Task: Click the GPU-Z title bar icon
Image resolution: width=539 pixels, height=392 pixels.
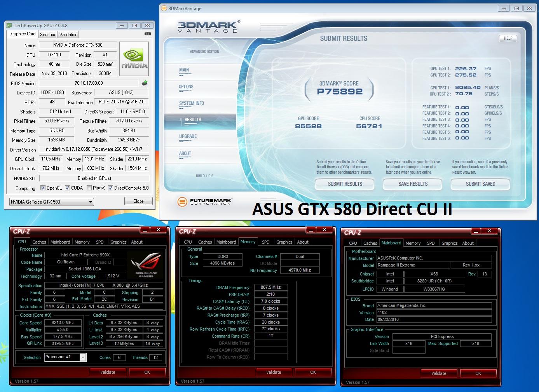Action: [x=9, y=26]
